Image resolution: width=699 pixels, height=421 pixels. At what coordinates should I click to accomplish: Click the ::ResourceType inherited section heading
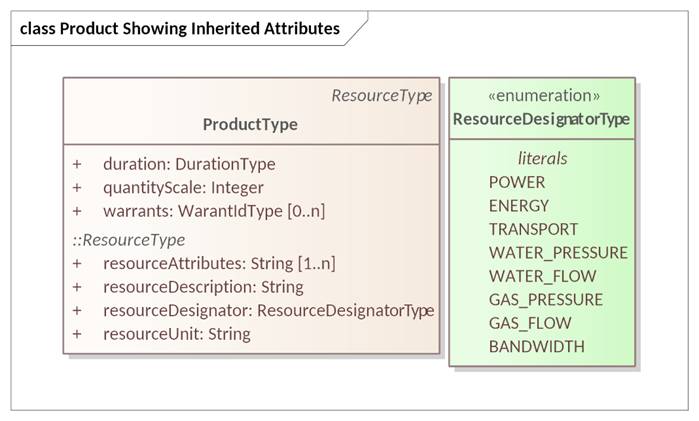tap(128, 240)
